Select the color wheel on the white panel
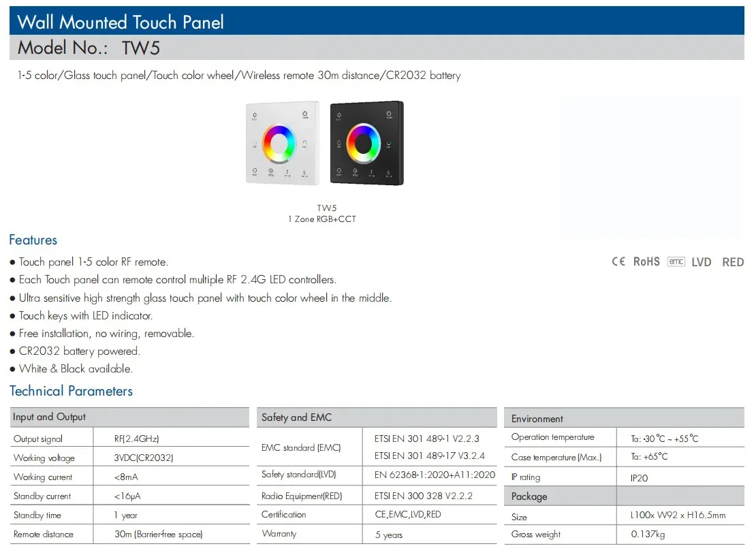This screenshot has height=557, width=756. coord(281,143)
